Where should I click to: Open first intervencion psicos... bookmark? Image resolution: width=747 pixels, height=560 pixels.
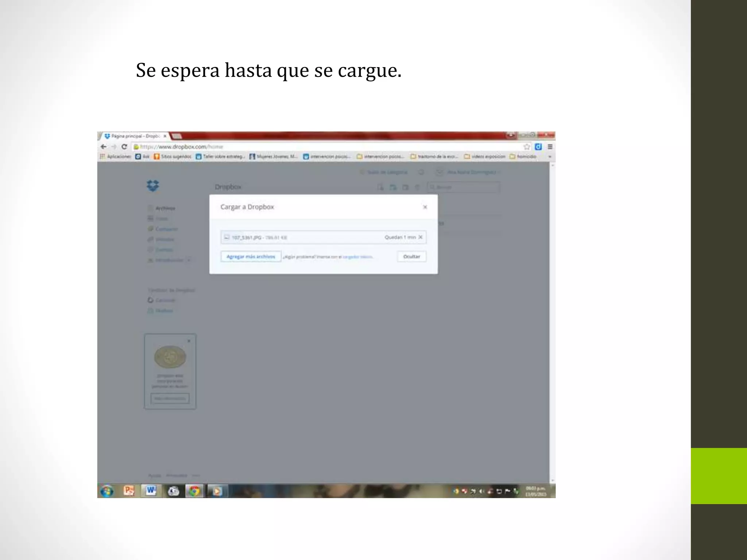[x=327, y=156]
